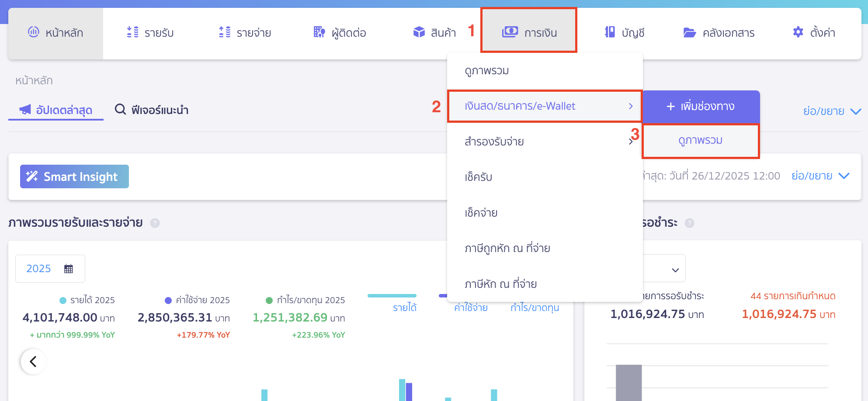Expand the สำรองรับจ่าย submenu arrow
868x401 pixels.
pyautogui.click(x=630, y=142)
